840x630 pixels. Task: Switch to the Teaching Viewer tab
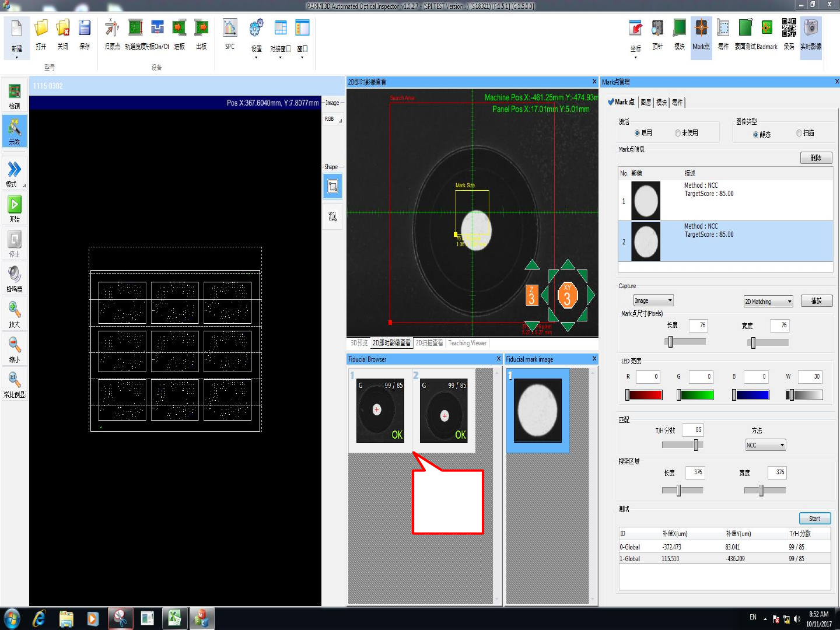pyautogui.click(x=467, y=343)
